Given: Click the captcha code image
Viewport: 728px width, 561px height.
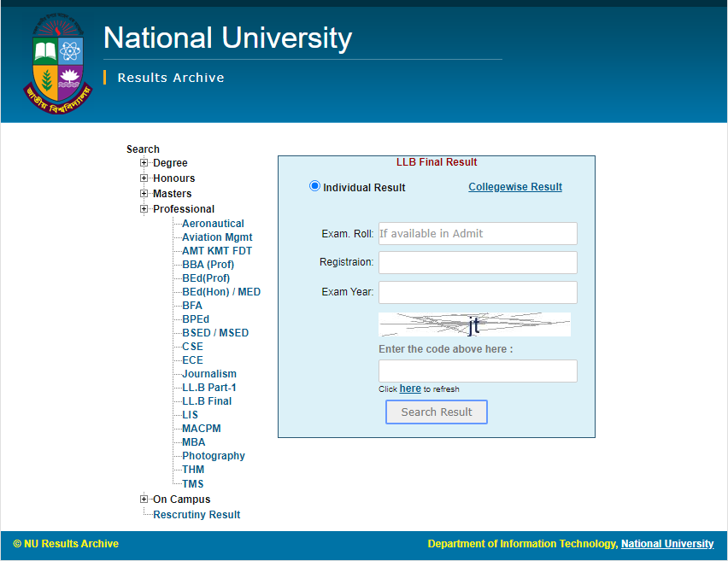Looking at the screenshot, I should click(474, 324).
